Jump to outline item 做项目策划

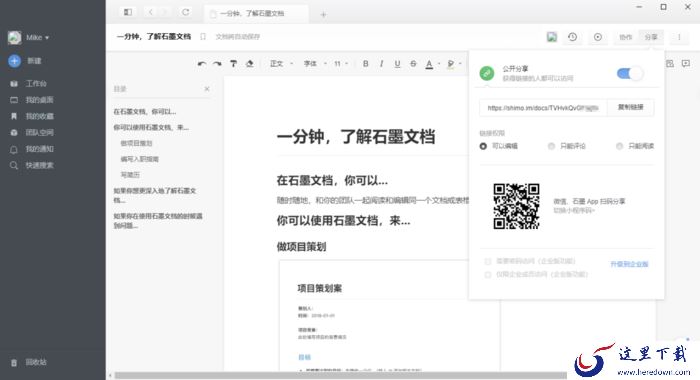(137, 143)
